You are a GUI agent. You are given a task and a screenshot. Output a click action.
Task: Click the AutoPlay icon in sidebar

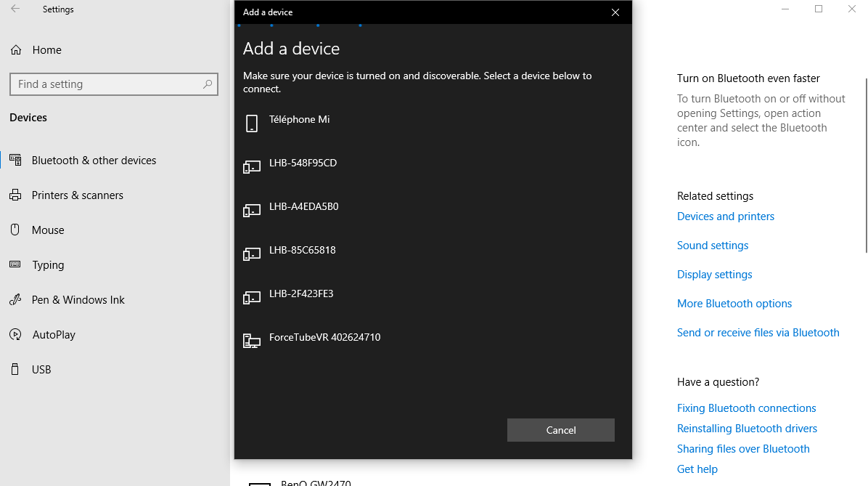tap(15, 335)
